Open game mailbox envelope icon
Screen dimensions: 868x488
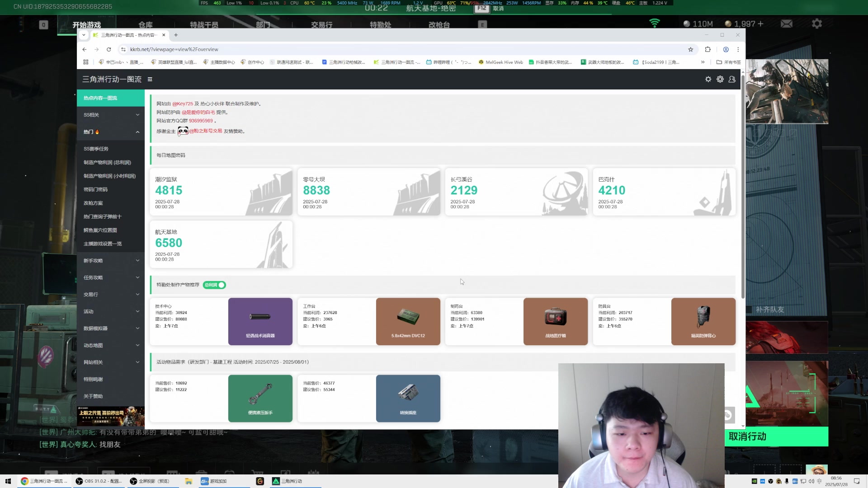[x=786, y=23]
